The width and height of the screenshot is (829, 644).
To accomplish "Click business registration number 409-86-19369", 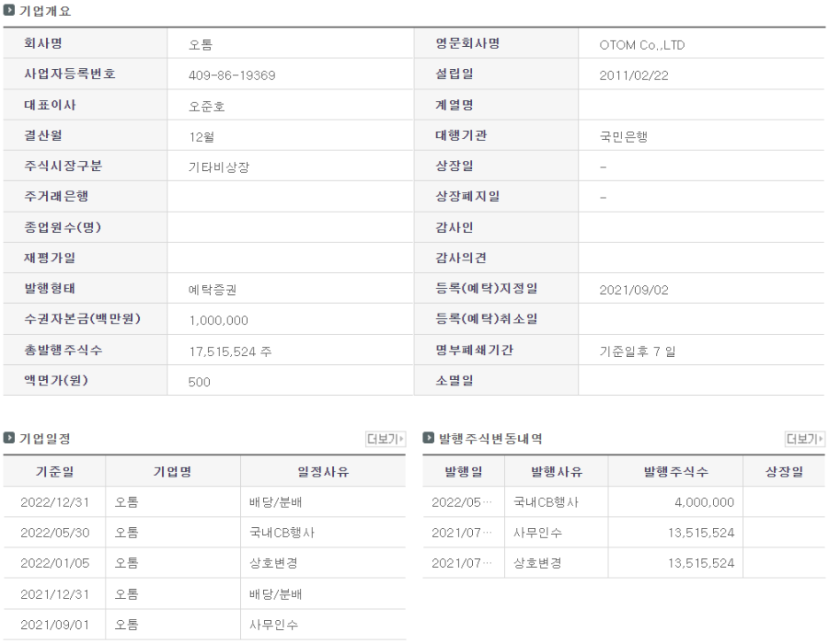I will click(x=231, y=75).
